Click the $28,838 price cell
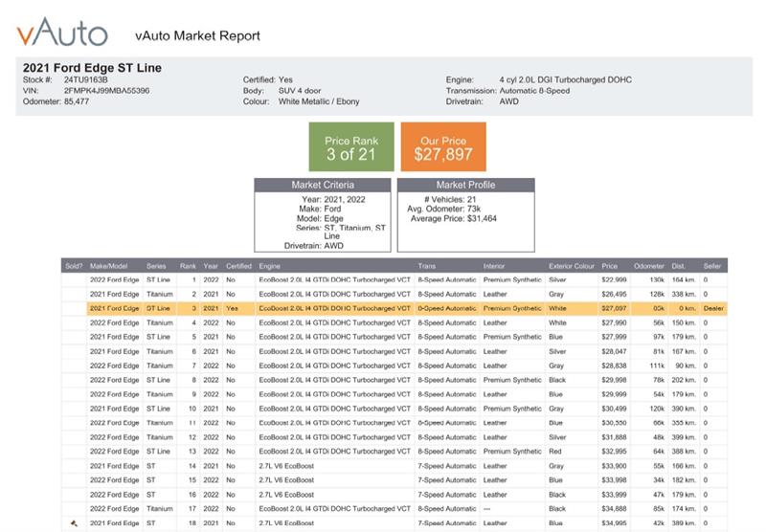The height and width of the screenshot is (532, 766). point(614,366)
